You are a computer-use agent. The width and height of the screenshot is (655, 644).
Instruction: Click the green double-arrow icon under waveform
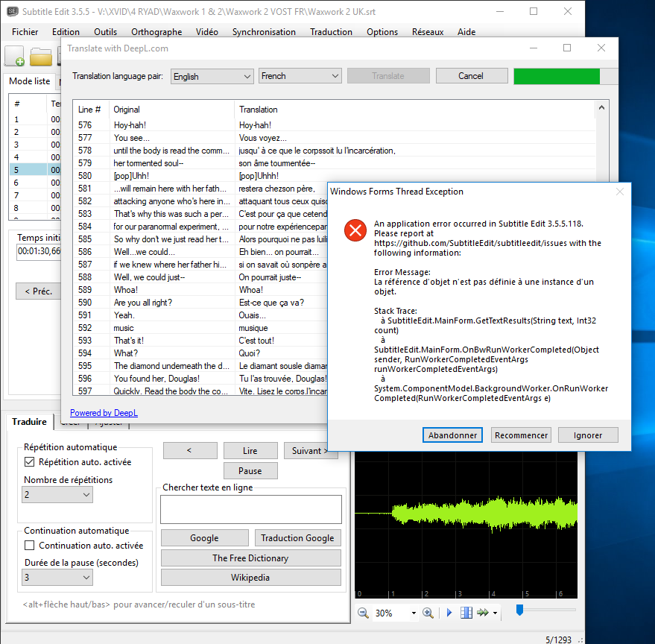tap(482, 613)
